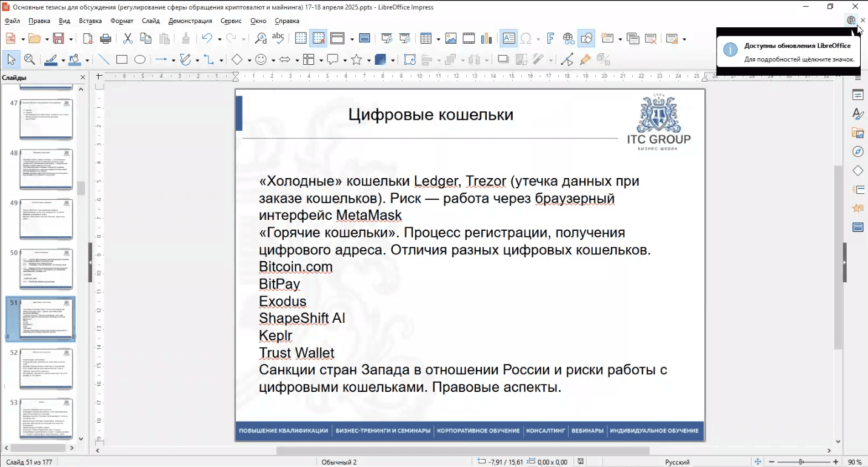
Task: Open the Слайд menu
Action: click(x=150, y=21)
